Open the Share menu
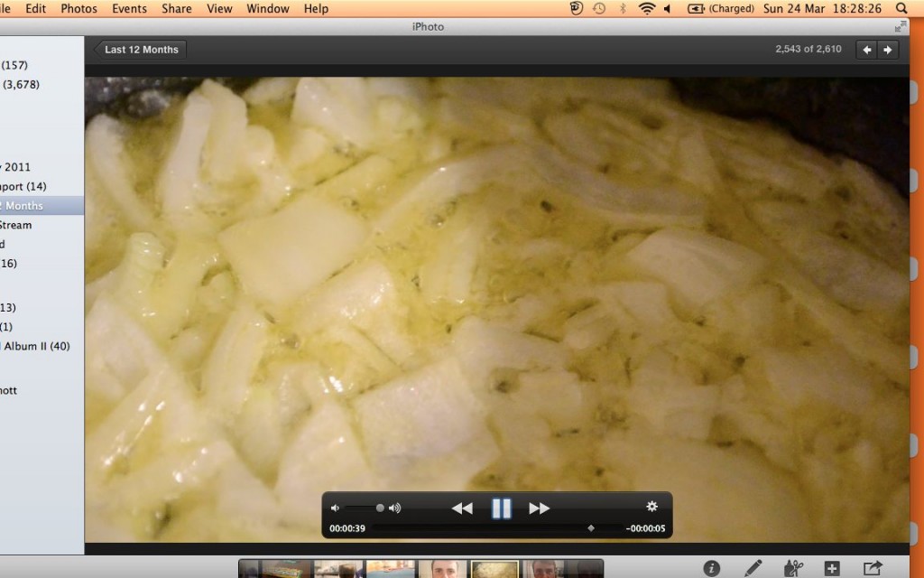Image resolution: width=924 pixels, height=578 pixels. (x=177, y=8)
